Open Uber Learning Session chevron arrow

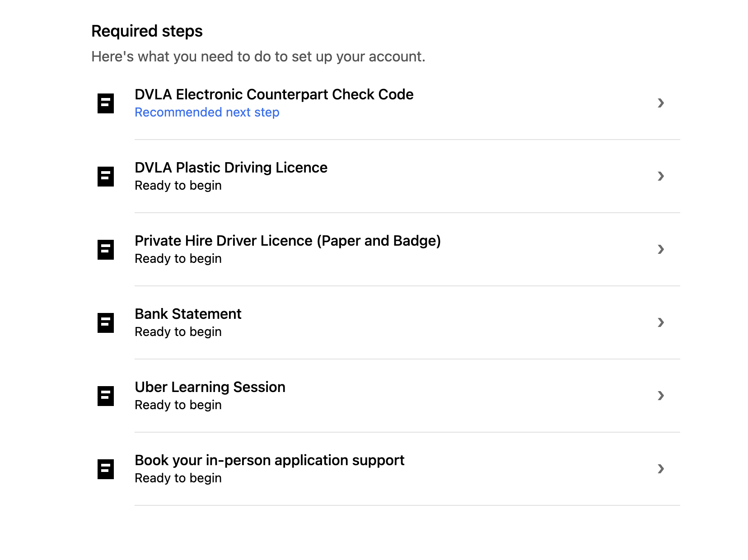(661, 396)
